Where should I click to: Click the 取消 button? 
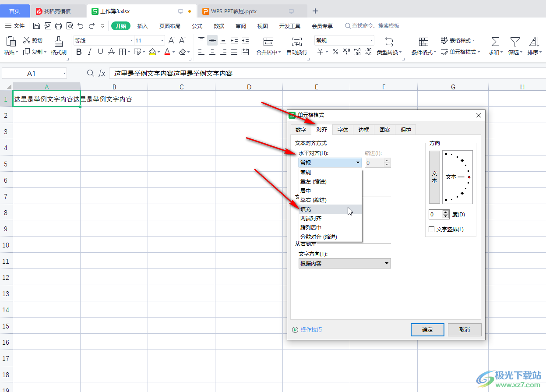coord(465,330)
